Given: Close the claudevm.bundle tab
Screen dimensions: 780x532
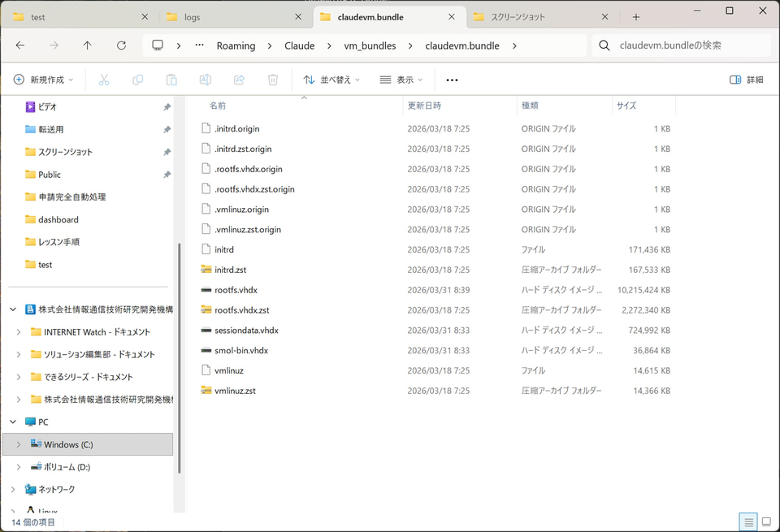Looking at the screenshot, I should click(451, 17).
